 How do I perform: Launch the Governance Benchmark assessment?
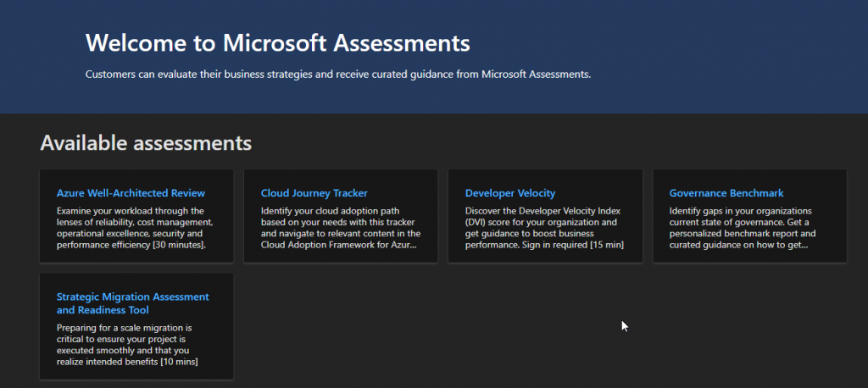726,193
